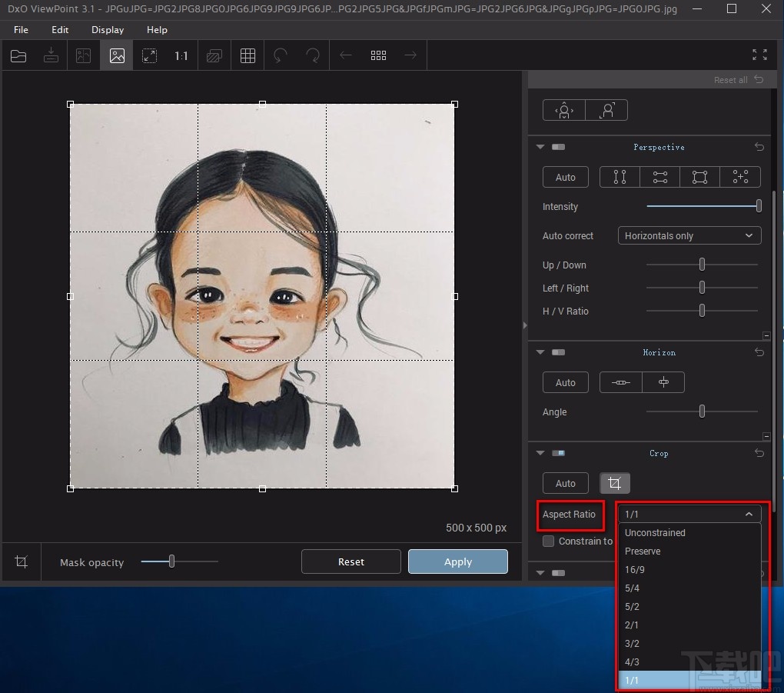Reset the crop adjustments
This screenshot has width=784, height=693.
(x=350, y=561)
